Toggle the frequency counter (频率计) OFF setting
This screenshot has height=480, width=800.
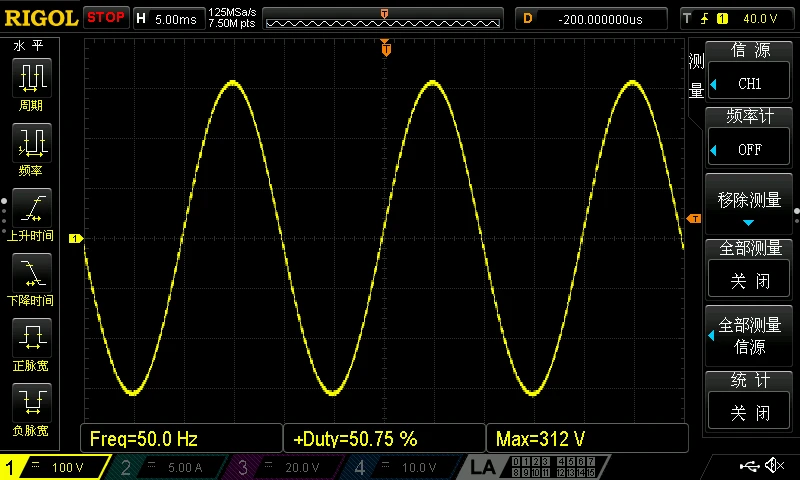[x=749, y=150]
